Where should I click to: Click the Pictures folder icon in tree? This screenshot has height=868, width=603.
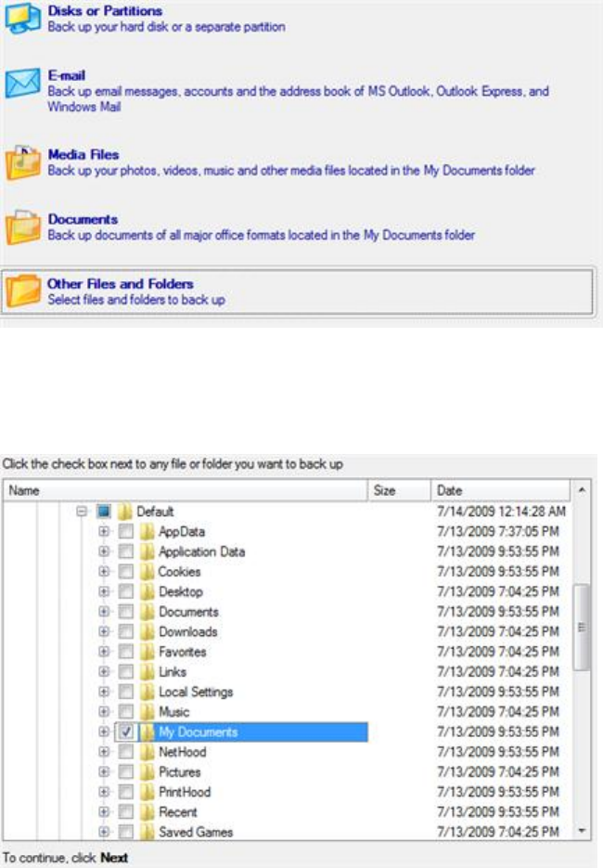[x=148, y=772]
